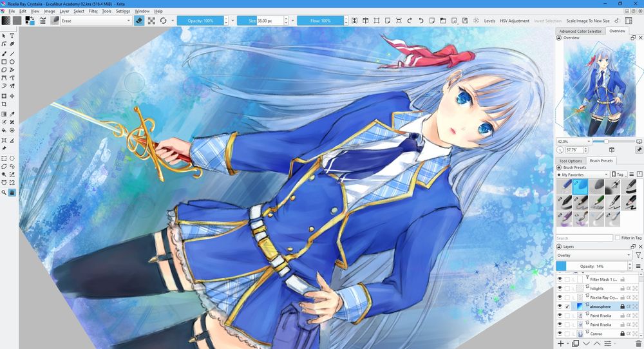Image resolution: width=644 pixels, height=349 pixels.
Task: Click the horizontal mirror tool icon
Action: coord(366,21)
